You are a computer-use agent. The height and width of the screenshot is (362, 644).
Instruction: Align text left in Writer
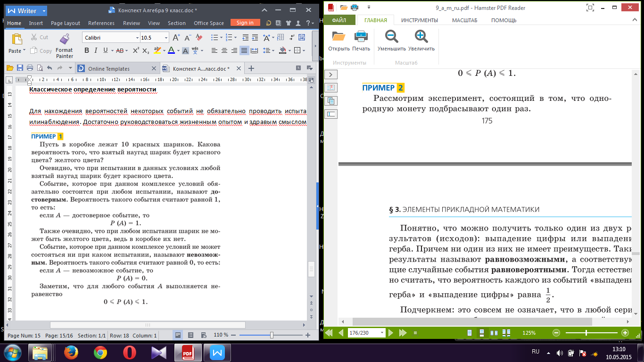click(214, 50)
